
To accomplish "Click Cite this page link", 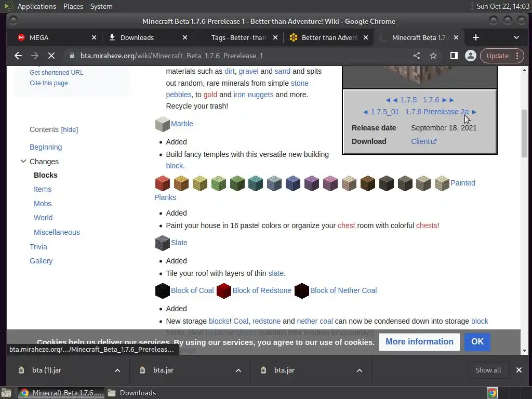I will [x=48, y=83].
